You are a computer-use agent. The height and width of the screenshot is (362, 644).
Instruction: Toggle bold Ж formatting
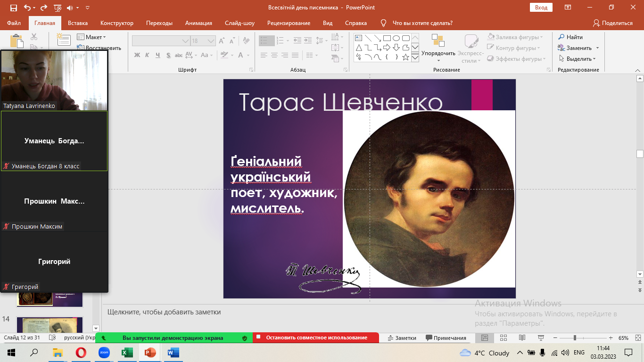pos(137,55)
